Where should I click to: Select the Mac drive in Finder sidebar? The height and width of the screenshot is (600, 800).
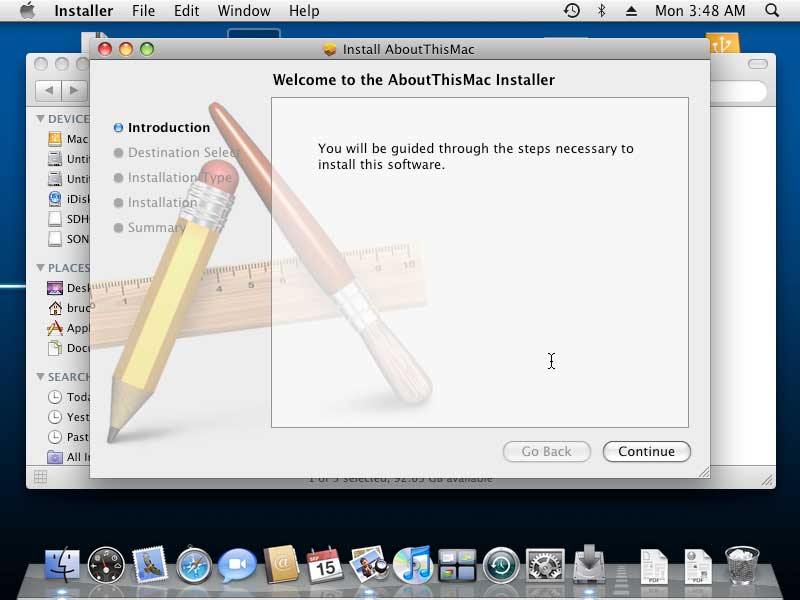68,139
